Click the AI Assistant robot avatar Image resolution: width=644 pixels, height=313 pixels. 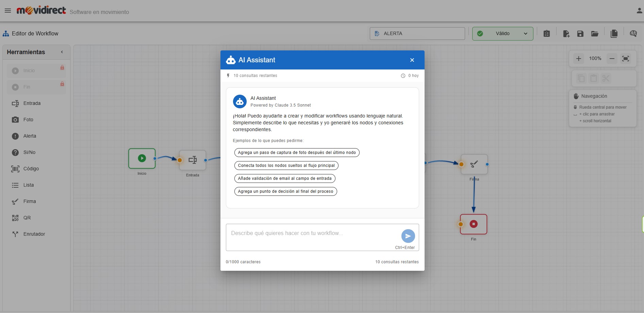click(240, 101)
